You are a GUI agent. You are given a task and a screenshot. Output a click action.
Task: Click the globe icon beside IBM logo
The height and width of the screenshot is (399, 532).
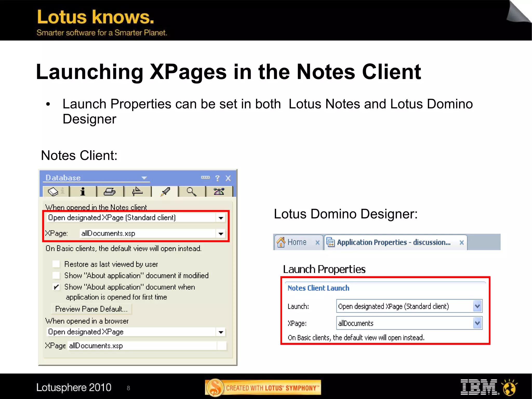tap(509, 387)
